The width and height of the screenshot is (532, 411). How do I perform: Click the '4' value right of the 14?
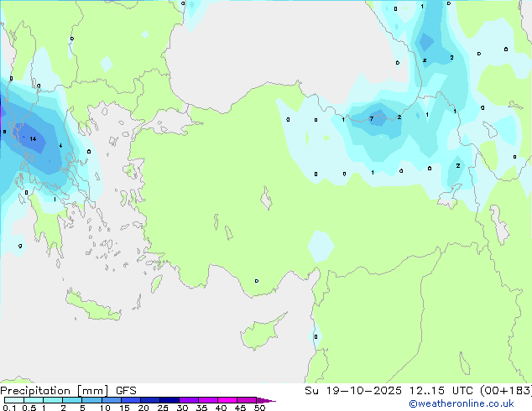60,145
